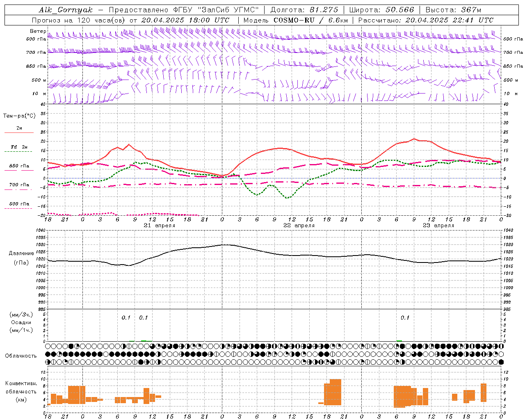Click the green precipitation bar on 23 апреля
The image size is (525, 420).
point(399,340)
